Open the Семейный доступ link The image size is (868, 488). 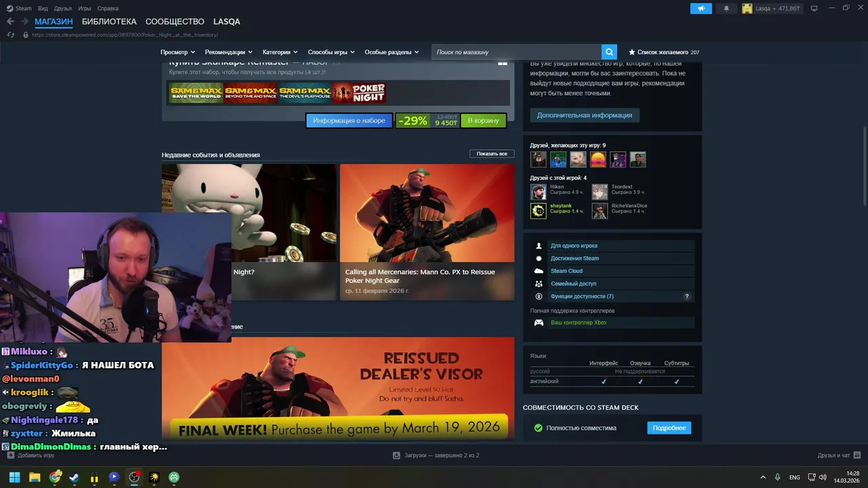pos(573,283)
